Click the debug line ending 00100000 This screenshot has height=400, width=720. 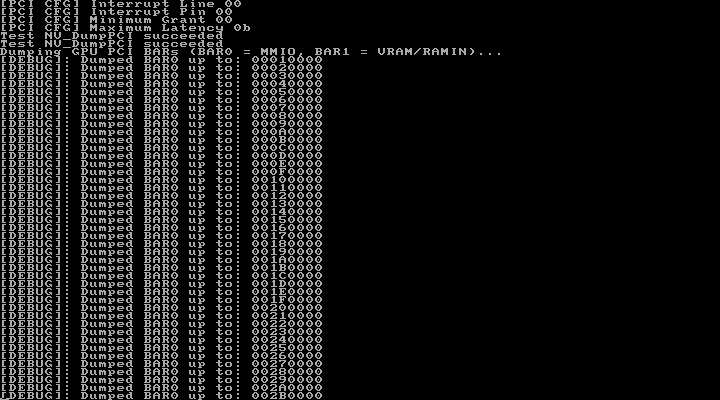pyautogui.click(x=161, y=180)
